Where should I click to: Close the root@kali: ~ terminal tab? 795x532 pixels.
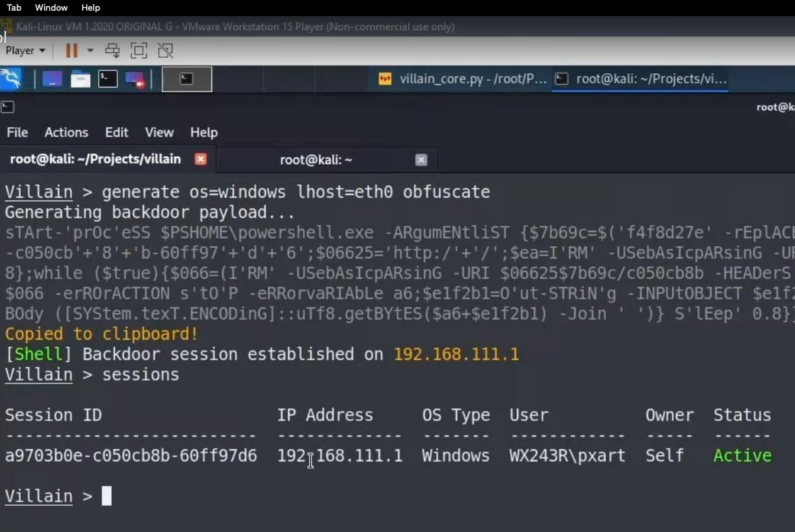point(421,159)
